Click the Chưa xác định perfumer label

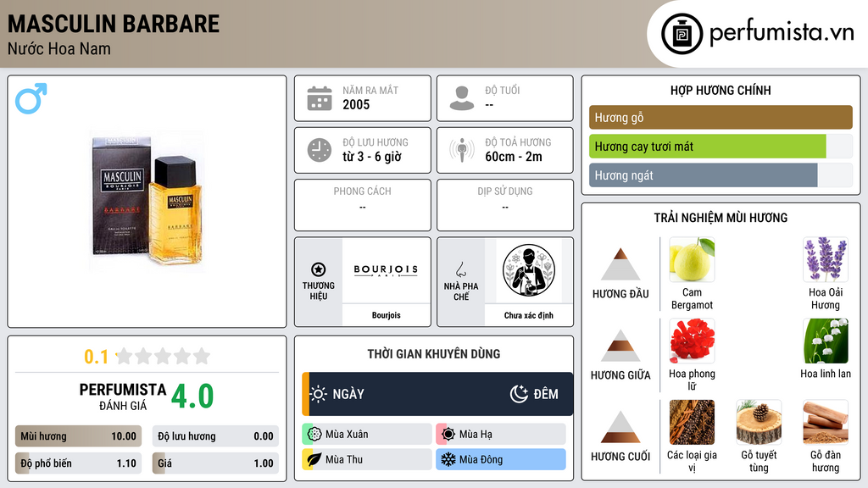529,315
